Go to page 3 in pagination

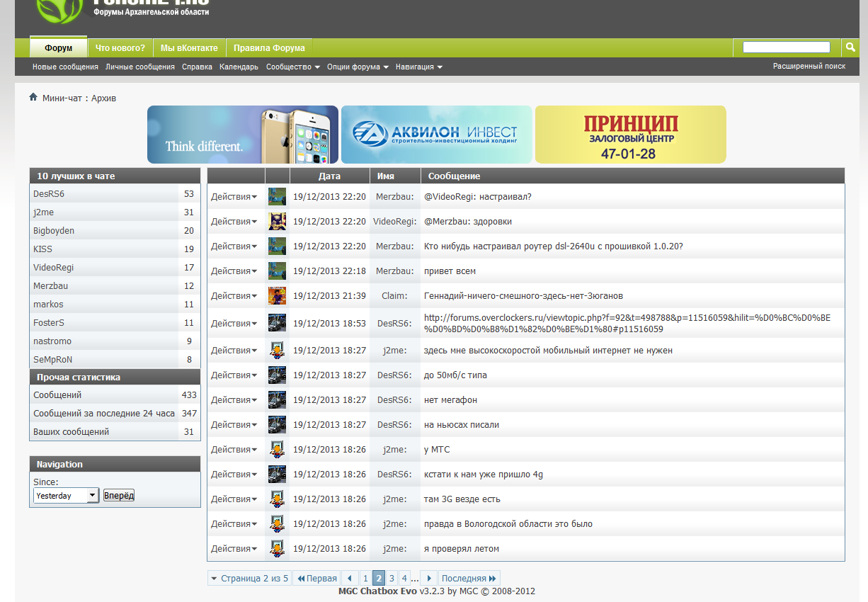coord(391,579)
